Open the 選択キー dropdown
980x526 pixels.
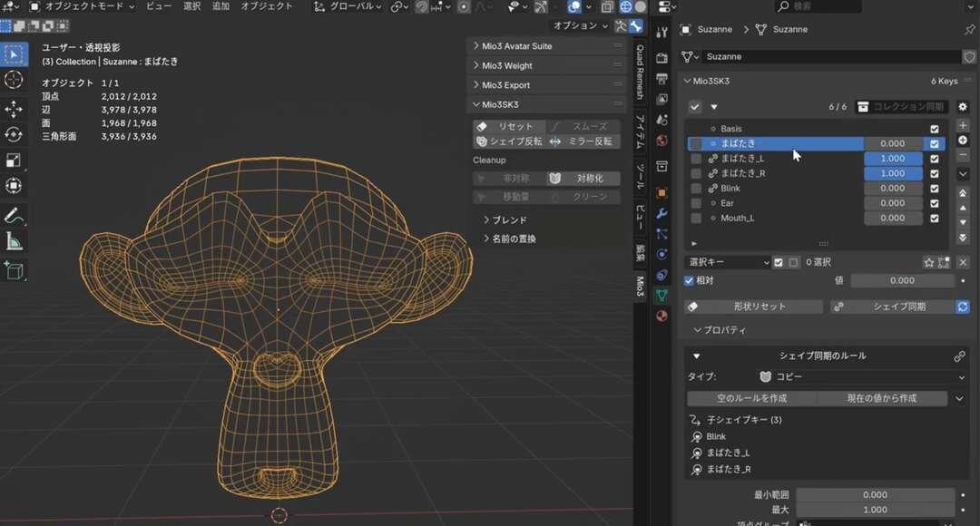tap(728, 262)
